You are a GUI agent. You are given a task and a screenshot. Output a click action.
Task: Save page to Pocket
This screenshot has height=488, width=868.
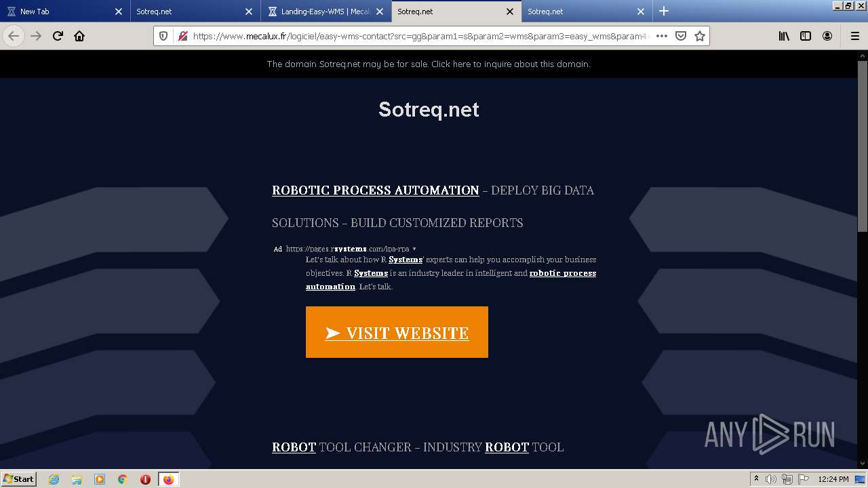(x=681, y=36)
